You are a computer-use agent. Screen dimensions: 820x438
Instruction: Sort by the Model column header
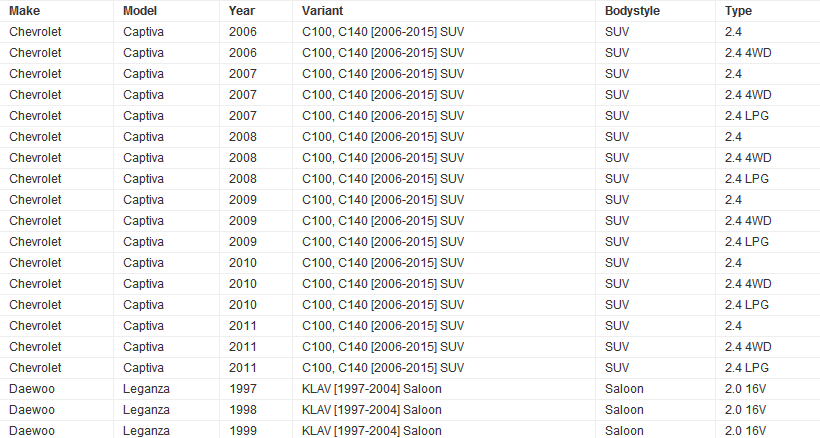pyautogui.click(x=141, y=11)
